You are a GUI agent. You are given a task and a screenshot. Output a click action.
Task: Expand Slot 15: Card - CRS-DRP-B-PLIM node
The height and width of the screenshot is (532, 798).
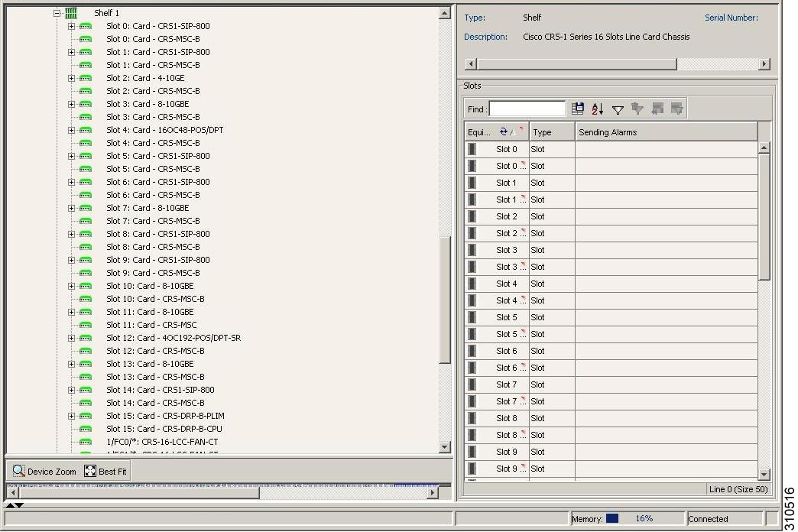click(x=71, y=416)
